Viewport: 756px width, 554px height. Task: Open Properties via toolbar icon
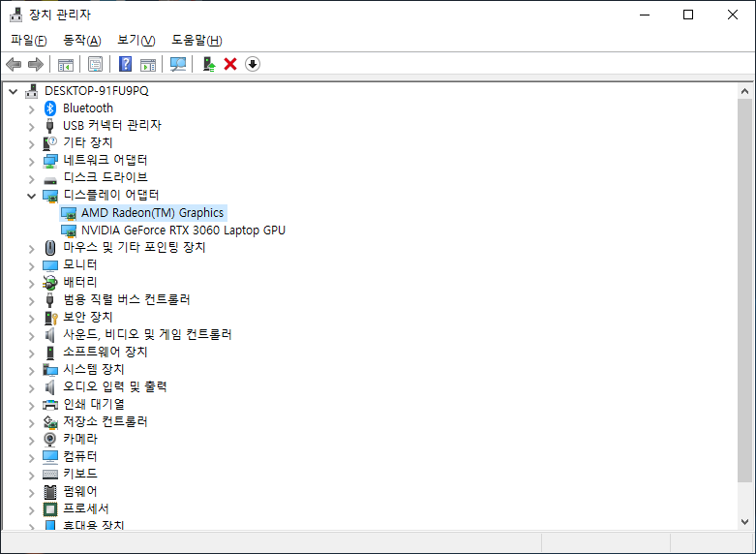[x=96, y=64]
